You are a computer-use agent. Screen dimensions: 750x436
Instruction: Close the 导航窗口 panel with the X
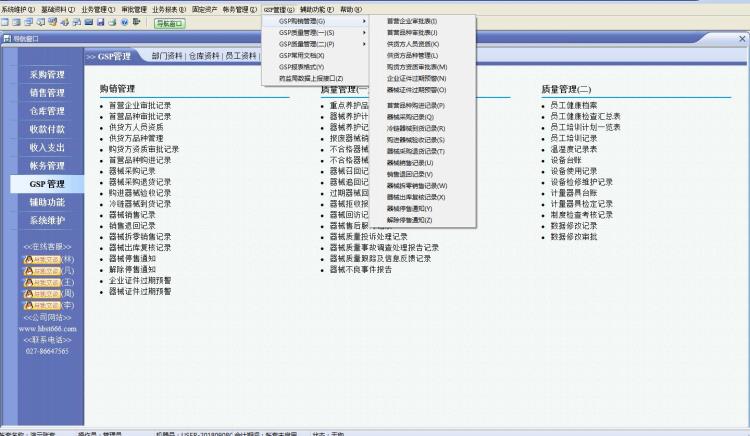tap(742, 39)
